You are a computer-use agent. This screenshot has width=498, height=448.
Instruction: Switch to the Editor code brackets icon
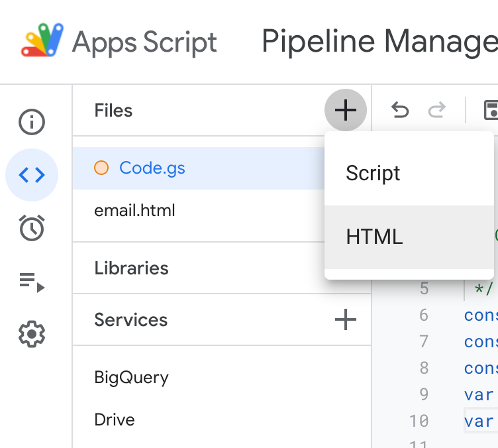(32, 175)
